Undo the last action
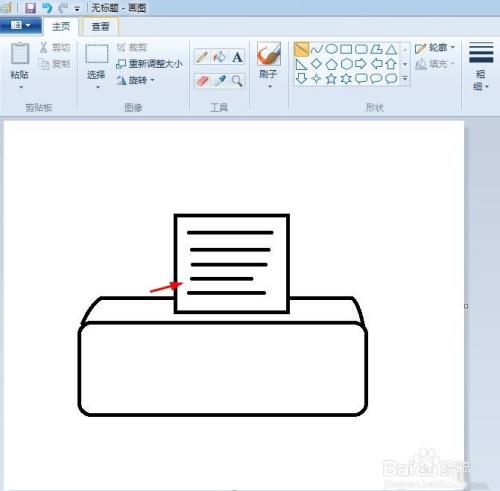 click(x=47, y=8)
